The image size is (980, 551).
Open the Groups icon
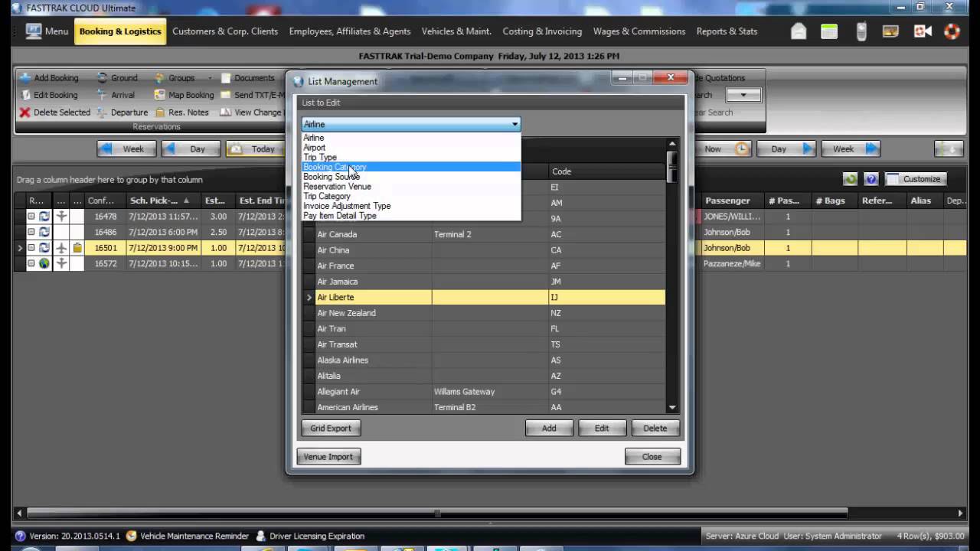[160, 78]
